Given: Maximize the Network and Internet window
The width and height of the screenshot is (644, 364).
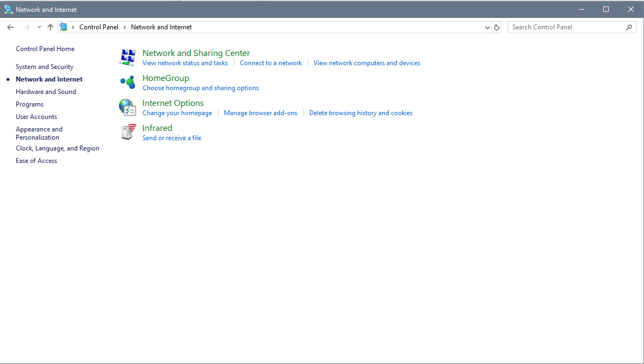Looking at the screenshot, I should click(x=606, y=9).
